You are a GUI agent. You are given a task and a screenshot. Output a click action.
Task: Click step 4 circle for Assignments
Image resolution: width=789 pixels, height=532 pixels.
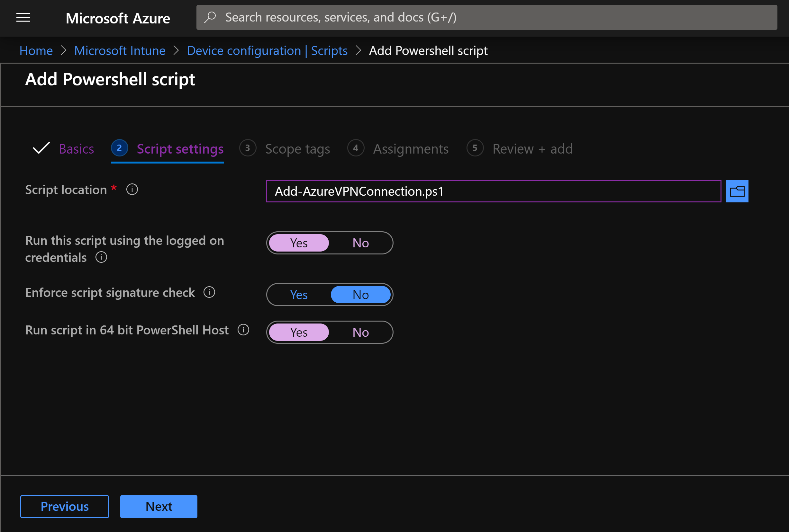[x=356, y=148]
